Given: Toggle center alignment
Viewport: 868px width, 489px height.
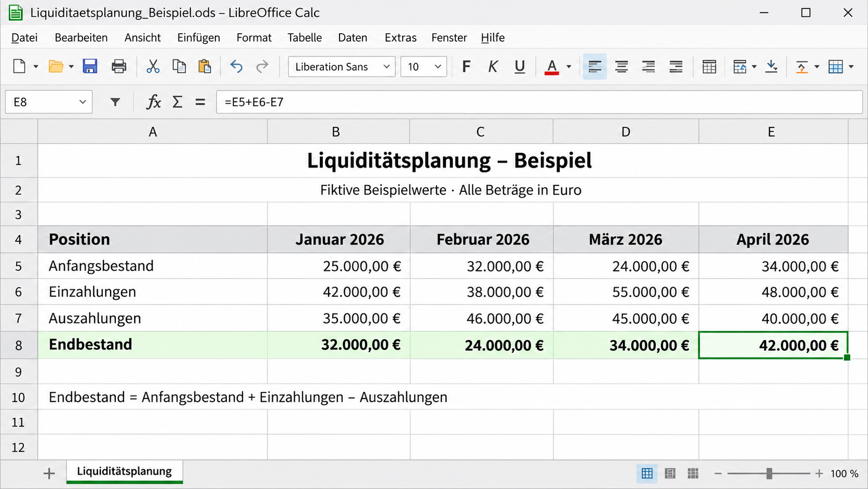Looking at the screenshot, I should [x=621, y=67].
